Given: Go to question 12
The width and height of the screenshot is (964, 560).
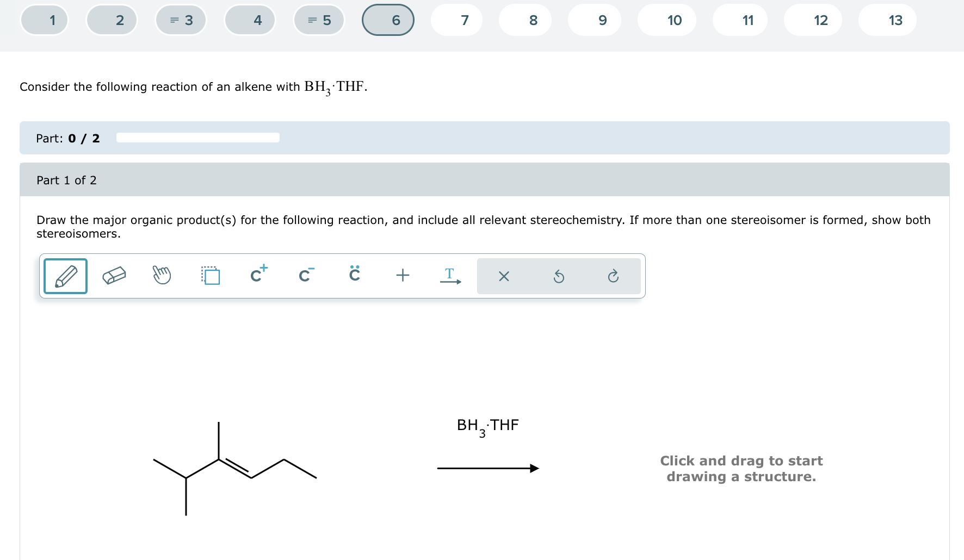Looking at the screenshot, I should (x=813, y=20).
